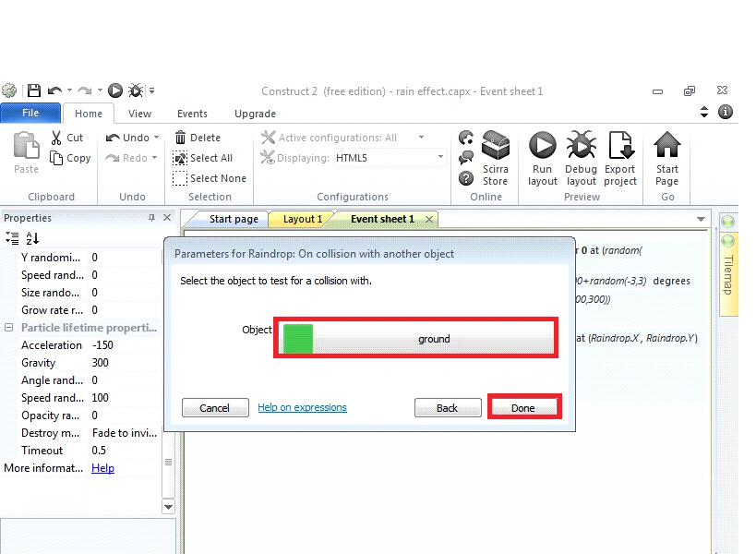This screenshot has height=554, width=756.
Task: Switch to the Events ribbon tab
Action: pos(192,114)
